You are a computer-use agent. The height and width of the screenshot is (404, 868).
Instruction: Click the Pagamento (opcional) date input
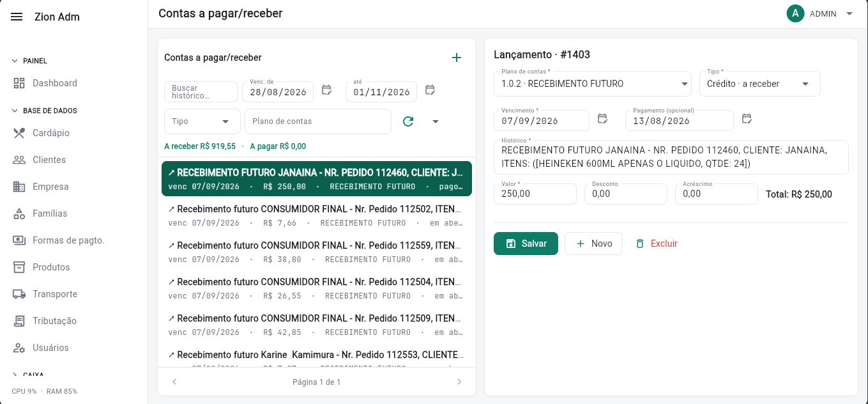pos(680,120)
